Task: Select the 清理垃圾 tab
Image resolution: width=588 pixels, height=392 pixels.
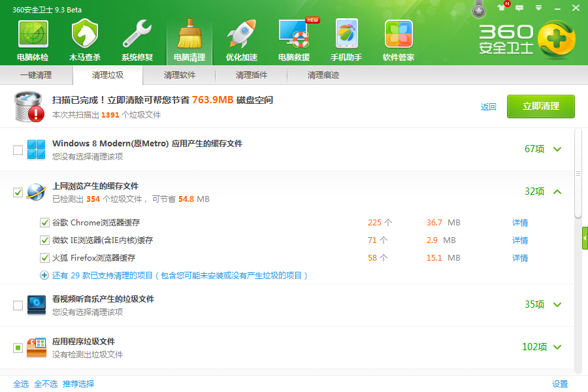Action: point(108,75)
